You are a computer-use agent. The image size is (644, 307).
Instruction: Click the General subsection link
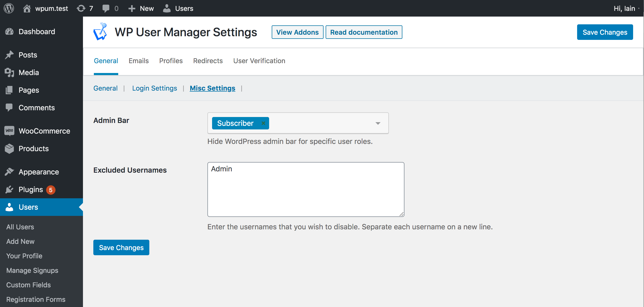106,88
